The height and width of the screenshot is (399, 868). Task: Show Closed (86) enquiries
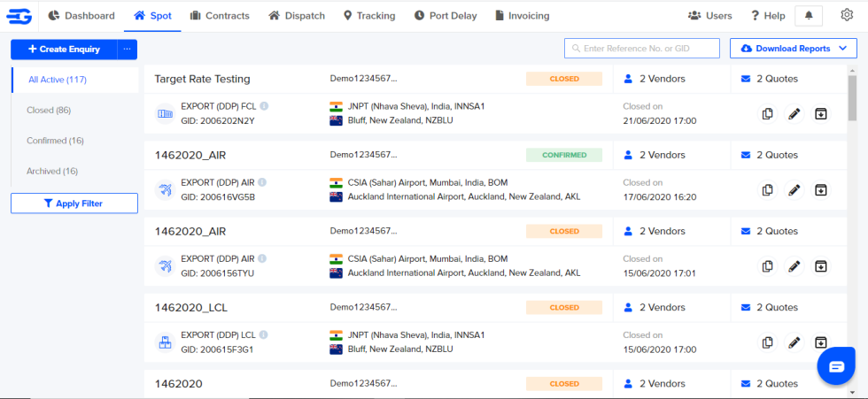[49, 111]
